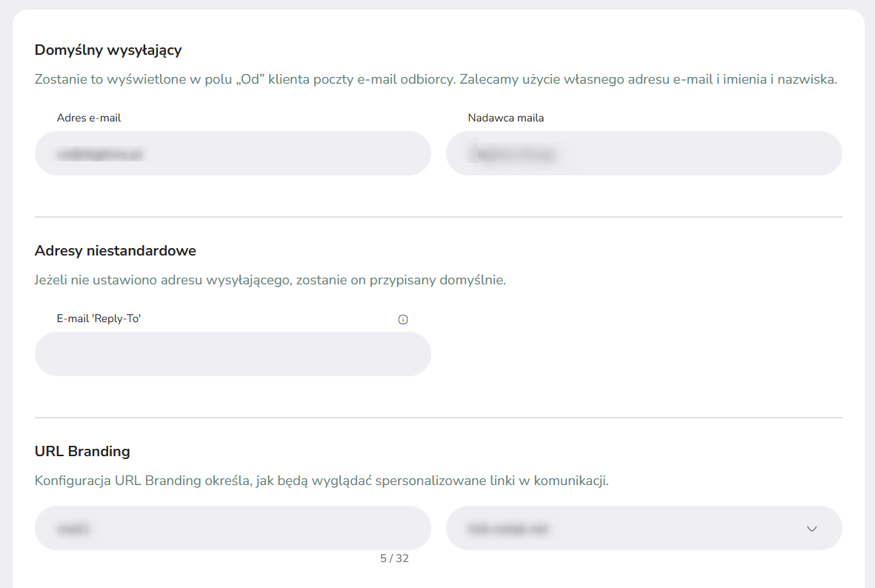Screen dimensions: 875x588
Task: Click the blurred email value in Adres e-mail
Action: point(100,154)
